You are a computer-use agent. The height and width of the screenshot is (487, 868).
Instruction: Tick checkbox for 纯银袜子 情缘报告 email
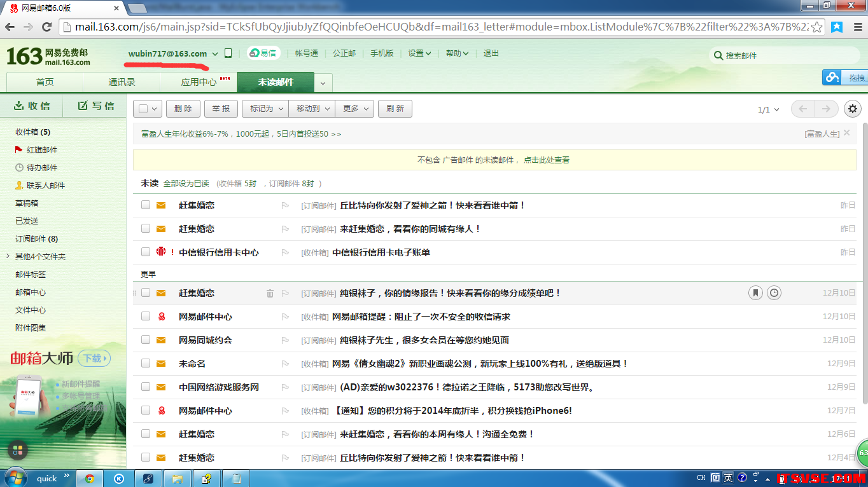[x=146, y=292]
